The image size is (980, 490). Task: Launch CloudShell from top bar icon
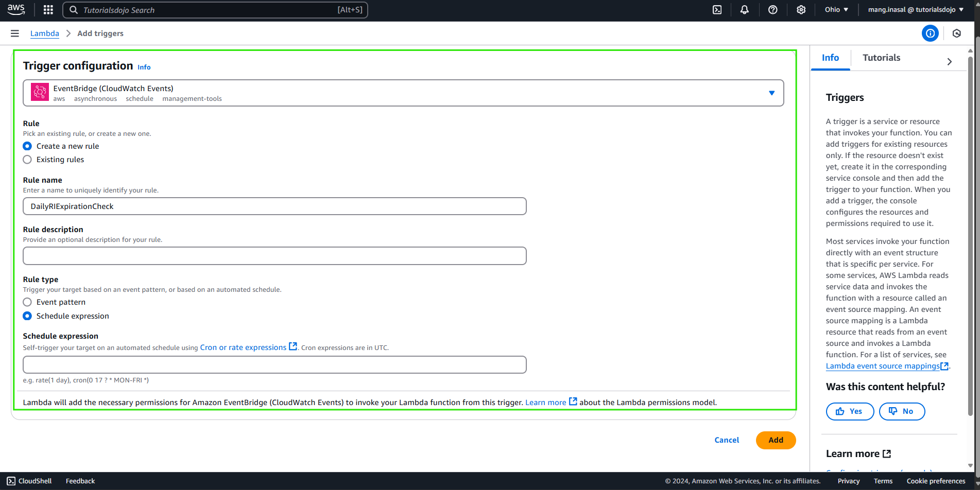click(717, 10)
